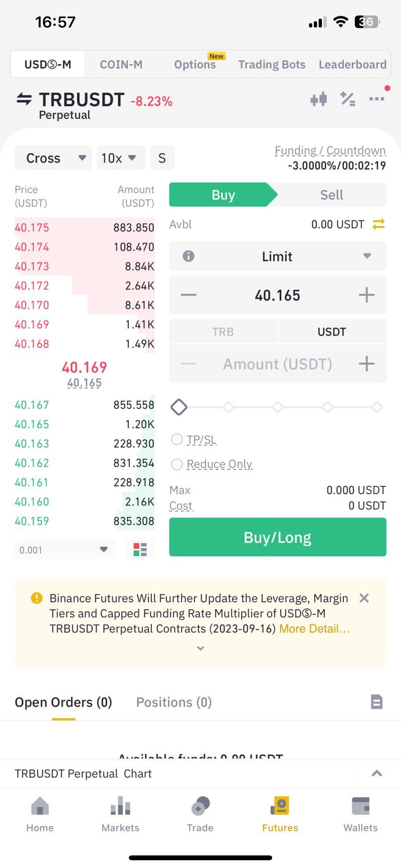Image resolution: width=401 pixels, height=868 pixels.
Task: Open the percentage calculator icon
Action: point(347,99)
